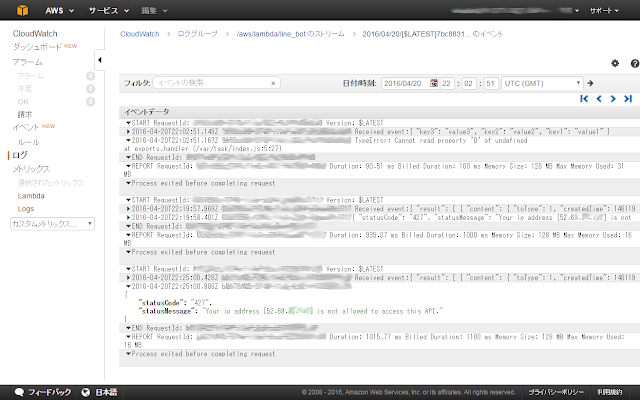Collapse REPORT row with Duration 935.07 ms

[128, 235]
